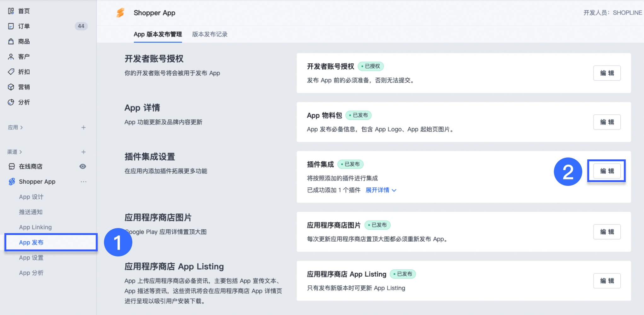Image resolution: width=644 pixels, height=315 pixels.
Task: Click 已成功添加 1 个插件 text
Action: point(334,190)
